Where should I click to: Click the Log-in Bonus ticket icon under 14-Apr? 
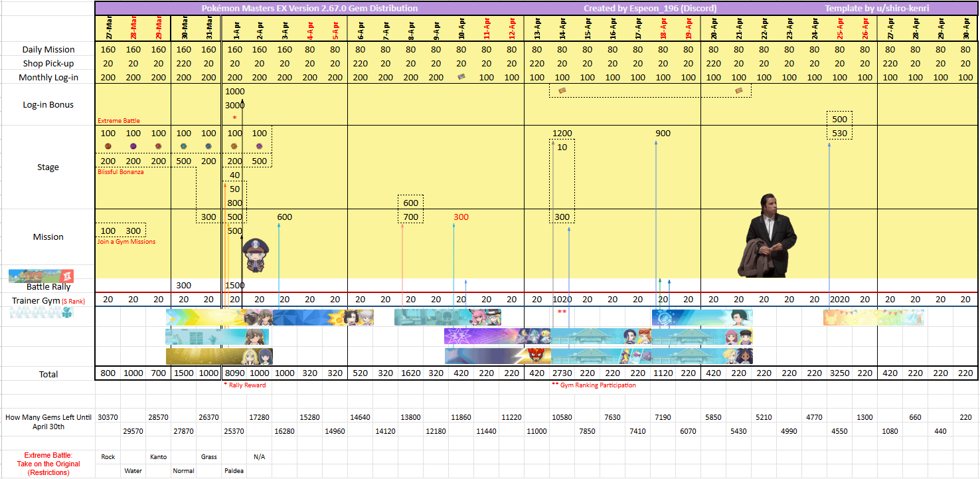(562, 91)
